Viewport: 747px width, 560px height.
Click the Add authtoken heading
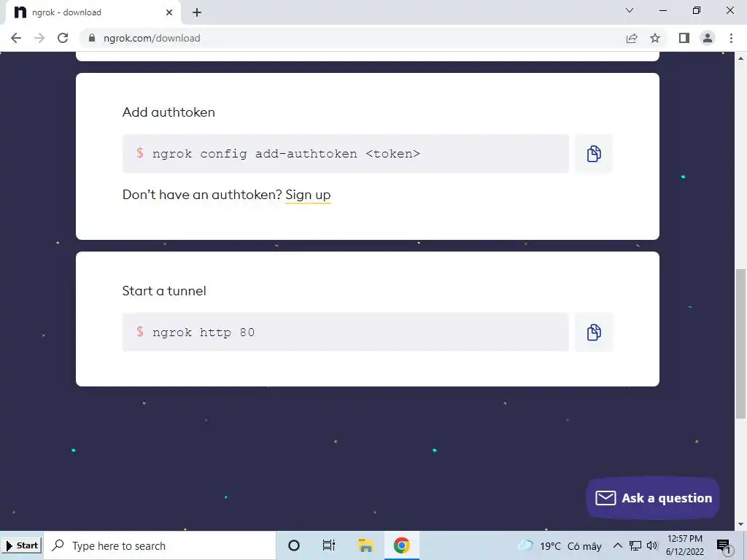[x=169, y=112]
